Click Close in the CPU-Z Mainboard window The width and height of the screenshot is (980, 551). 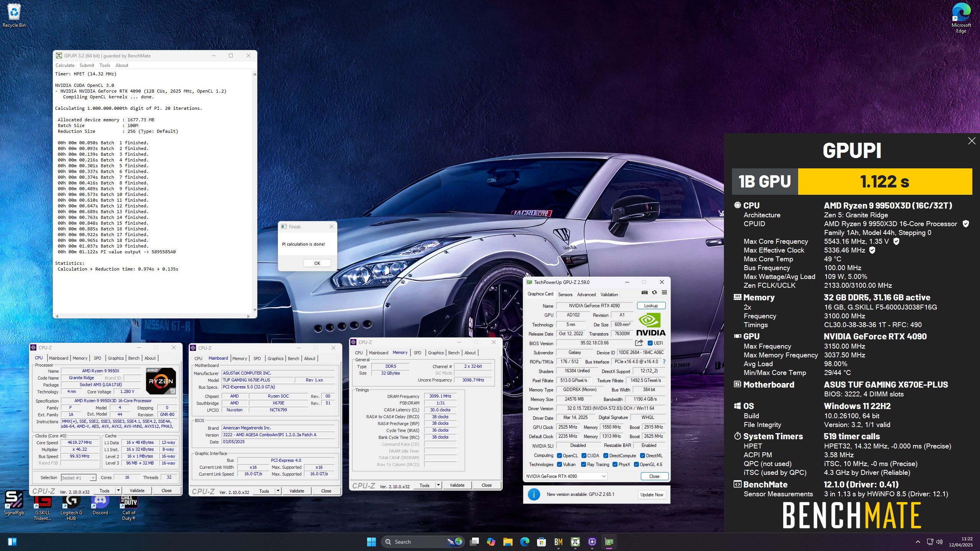[x=326, y=491]
